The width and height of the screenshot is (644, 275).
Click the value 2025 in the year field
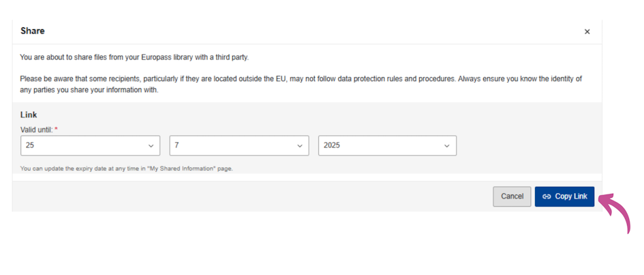(x=332, y=145)
